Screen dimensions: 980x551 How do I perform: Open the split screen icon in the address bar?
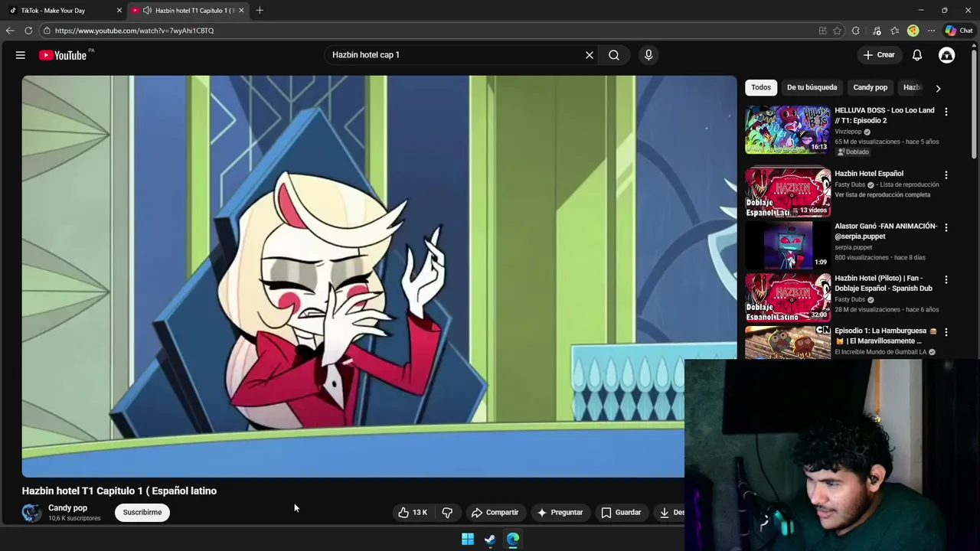(822, 31)
